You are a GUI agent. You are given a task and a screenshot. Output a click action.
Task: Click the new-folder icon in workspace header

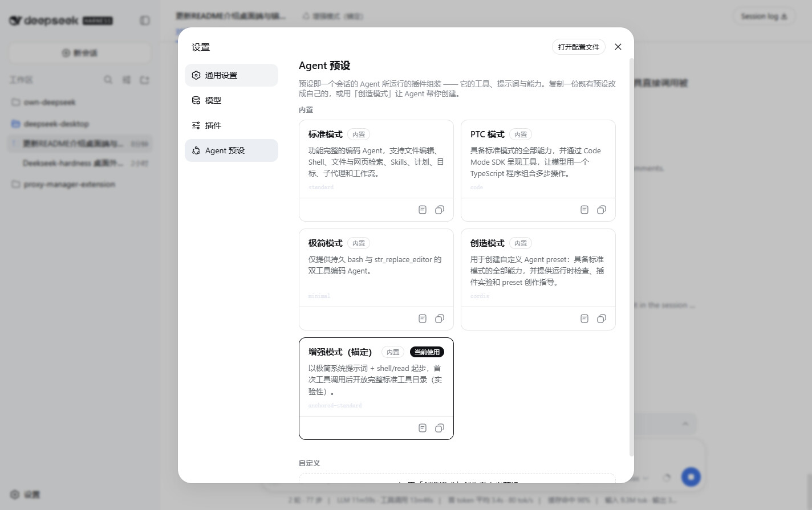point(144,80)
